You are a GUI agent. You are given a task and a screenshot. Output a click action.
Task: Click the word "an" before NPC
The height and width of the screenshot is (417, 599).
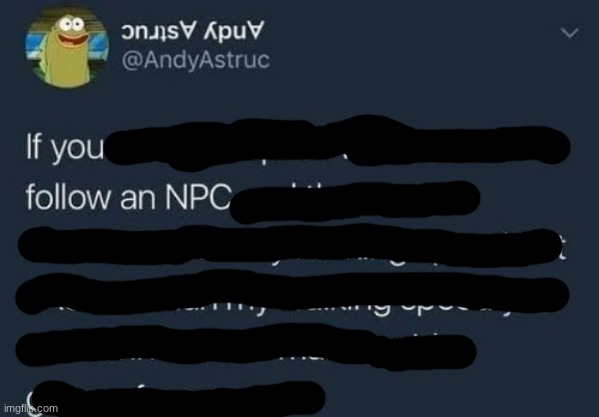click(138, 200)
